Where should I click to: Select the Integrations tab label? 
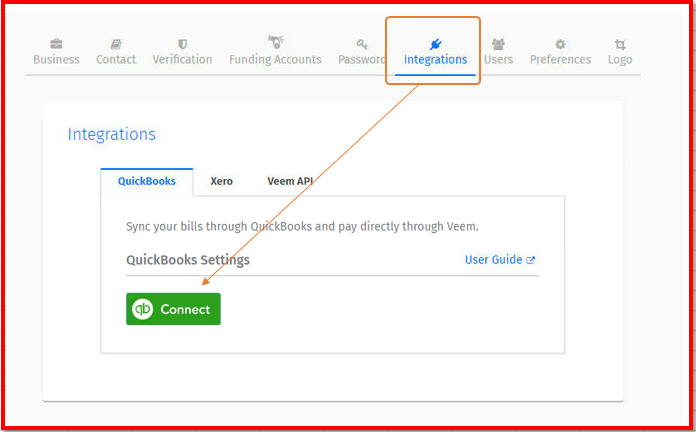[x=435, y=59]
